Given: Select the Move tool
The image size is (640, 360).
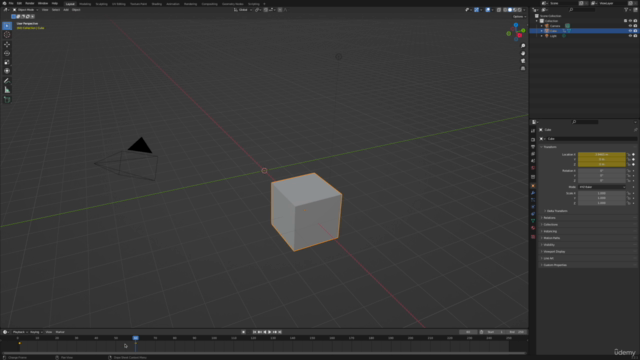Looking at the screenshot, I should pyautogui.click(x=7, y=44).
